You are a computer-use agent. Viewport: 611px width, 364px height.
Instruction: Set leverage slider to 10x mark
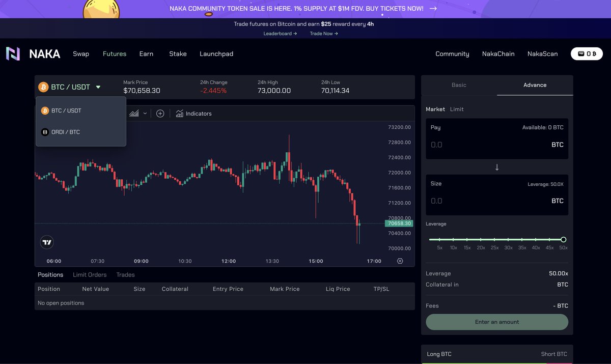pyautogui.click(x=453, y=239)
